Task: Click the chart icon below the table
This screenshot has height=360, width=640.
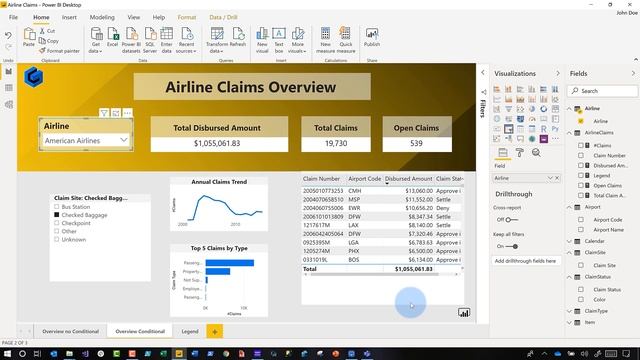Action: coord(464,313)
